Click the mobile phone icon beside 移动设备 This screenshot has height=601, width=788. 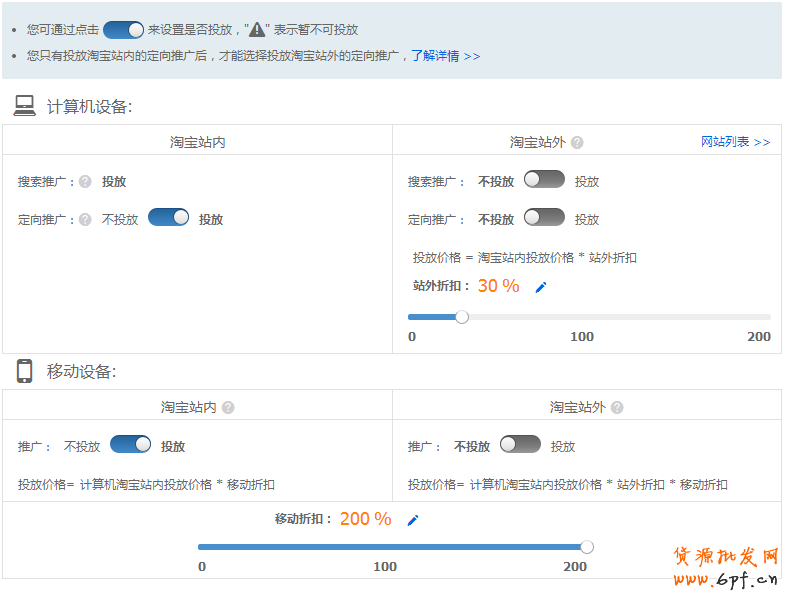(x=25, y=371)
